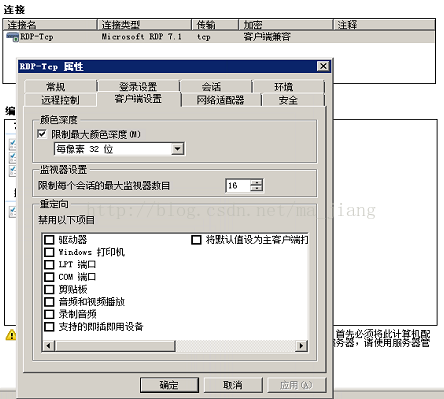This screenshot has width=444, height=399.
Task: Decrease the maximum monitor count spinner
Action: 256,189
